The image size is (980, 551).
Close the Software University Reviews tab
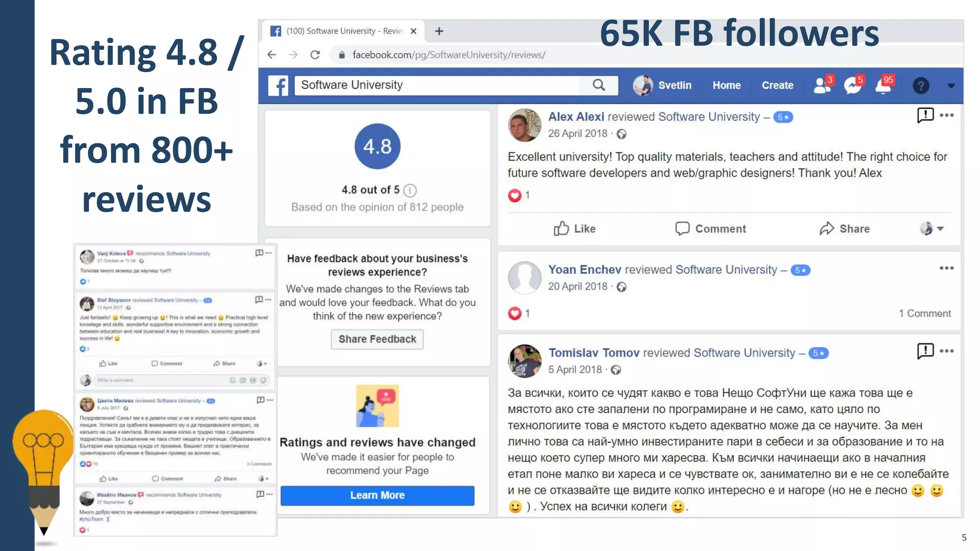pos(413,31)
